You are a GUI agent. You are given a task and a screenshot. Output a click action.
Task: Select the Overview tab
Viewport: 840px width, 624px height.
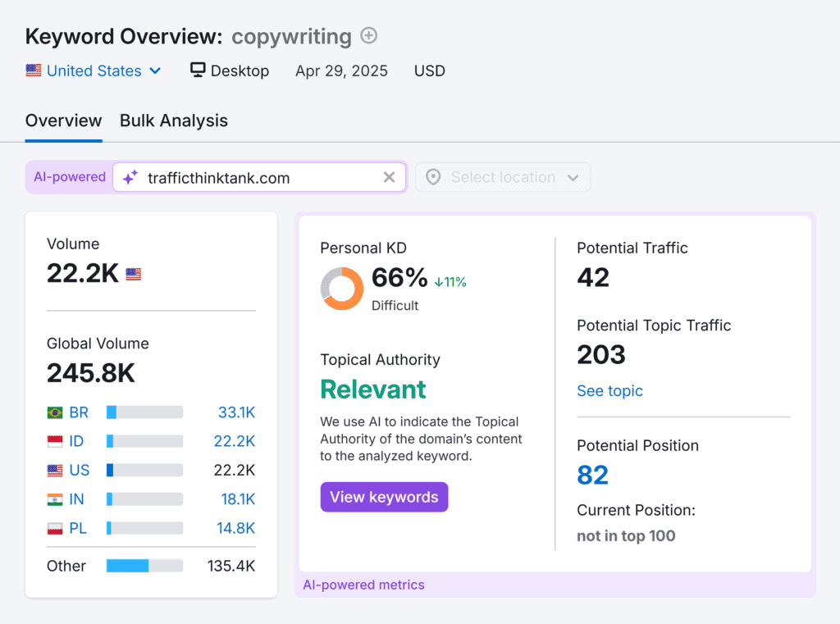pos(63,121)
